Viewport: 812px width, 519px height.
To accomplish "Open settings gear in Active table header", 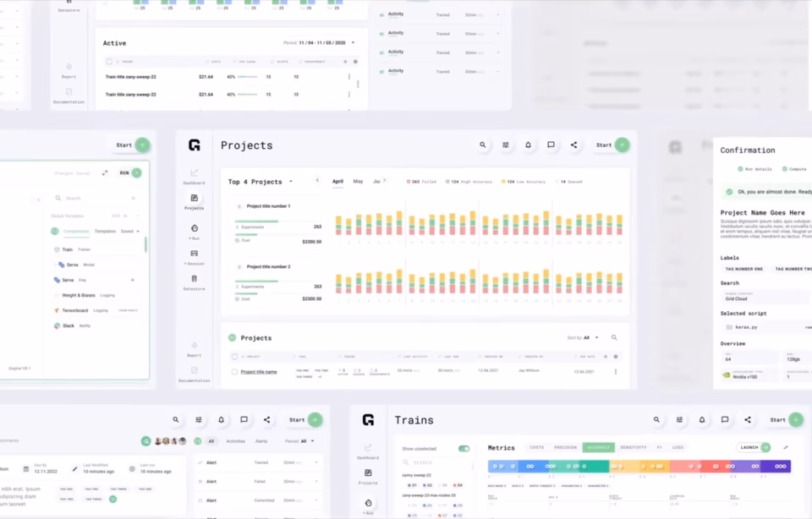I will click(355, 62).
